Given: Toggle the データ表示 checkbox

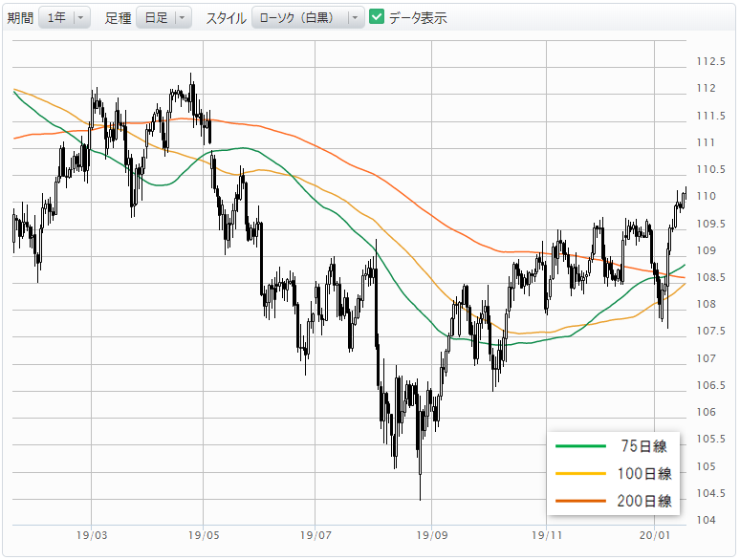Looking at the screenshot, I should click(x=376, y=17).
